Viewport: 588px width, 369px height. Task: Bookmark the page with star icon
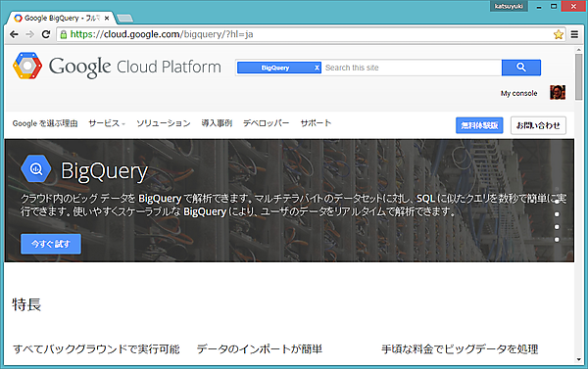click(559, 34)
